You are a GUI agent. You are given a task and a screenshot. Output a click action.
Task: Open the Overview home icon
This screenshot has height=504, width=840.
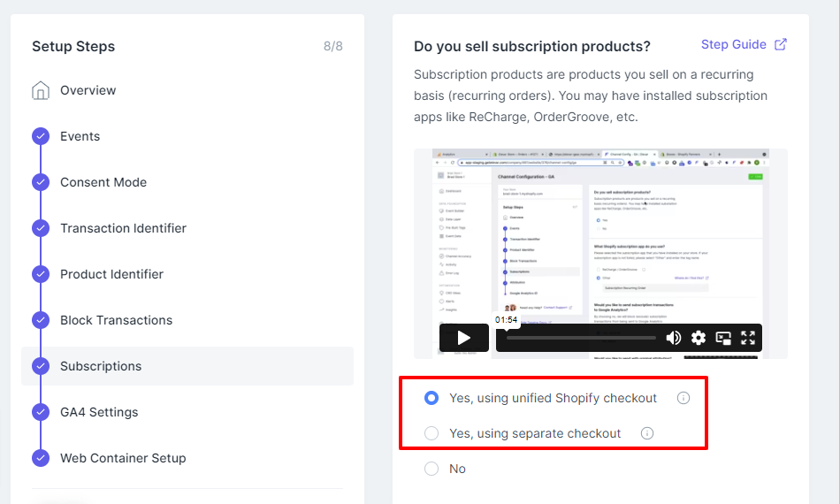click(x=41, y=90)
